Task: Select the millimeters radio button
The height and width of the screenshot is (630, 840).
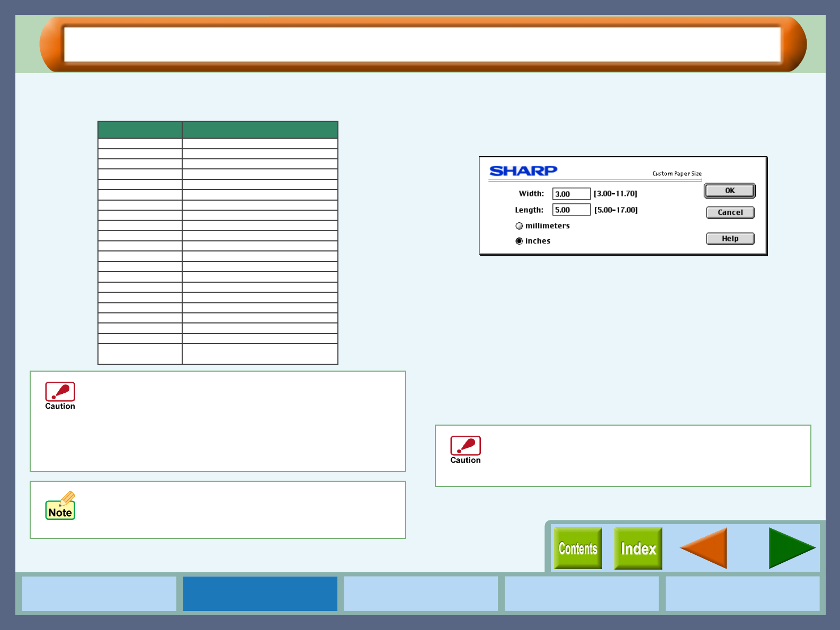Action: (x=519, y=226)
